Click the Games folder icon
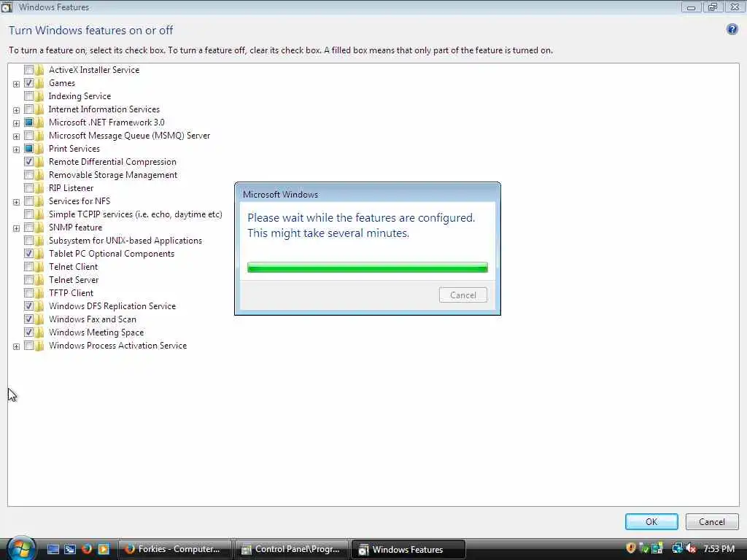 coord(39,83)
